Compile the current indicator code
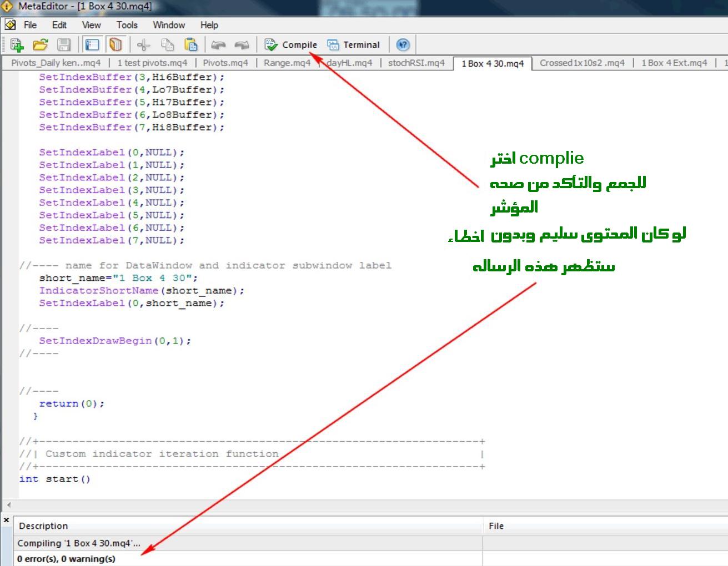This screenshot has width=728, height=566. pos(291,45)
